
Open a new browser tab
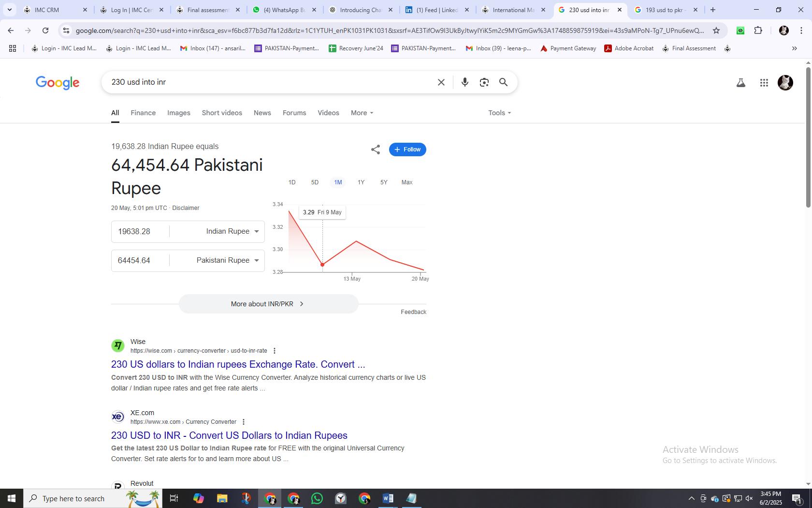click(712, 10)
